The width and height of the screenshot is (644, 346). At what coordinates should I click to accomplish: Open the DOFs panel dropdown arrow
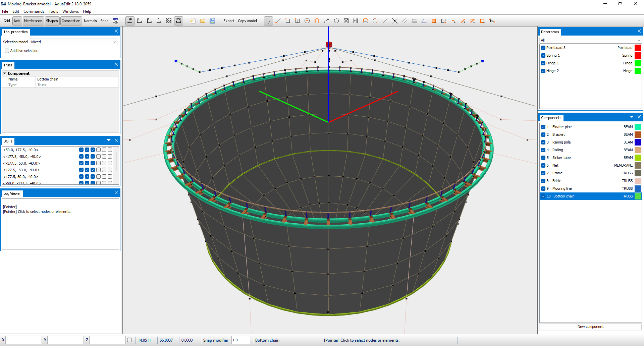tap(109, 140)
